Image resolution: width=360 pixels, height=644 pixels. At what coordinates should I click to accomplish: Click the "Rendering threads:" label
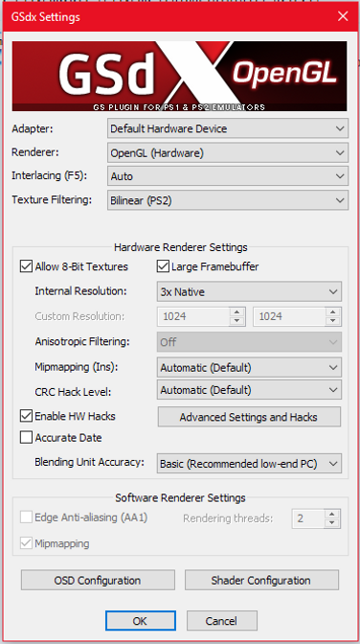click(228, 518)
